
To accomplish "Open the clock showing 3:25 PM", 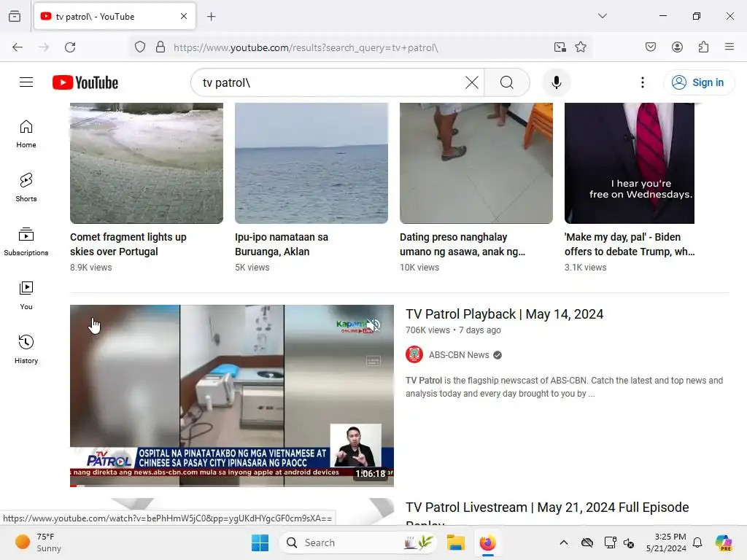I will pos(666,542).
